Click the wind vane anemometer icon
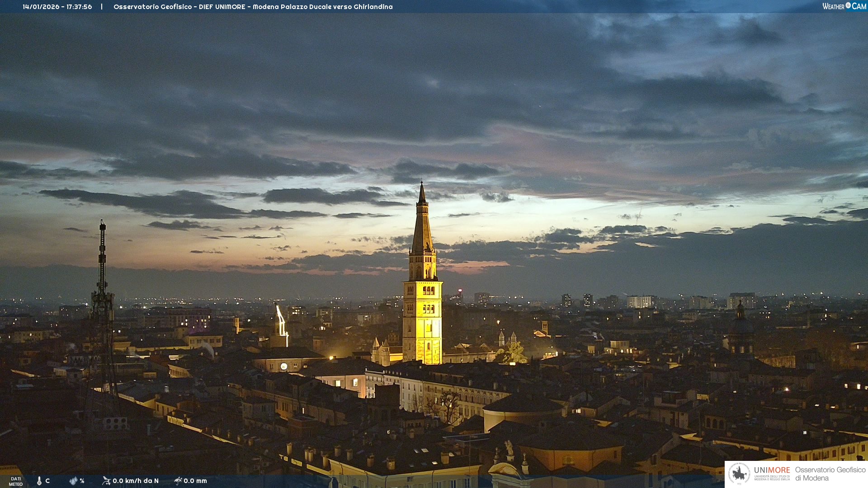The width and height of the screenshot is (868, 488). tap(106, 481)
